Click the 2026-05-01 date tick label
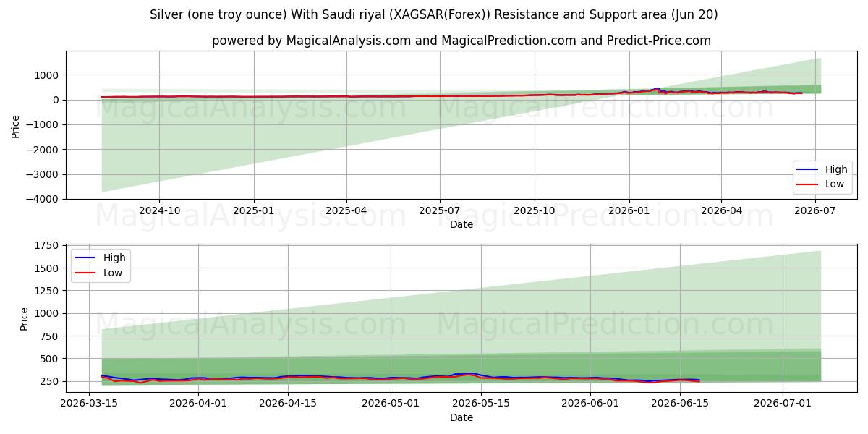868x434 pixels. [x=391, y=404]
